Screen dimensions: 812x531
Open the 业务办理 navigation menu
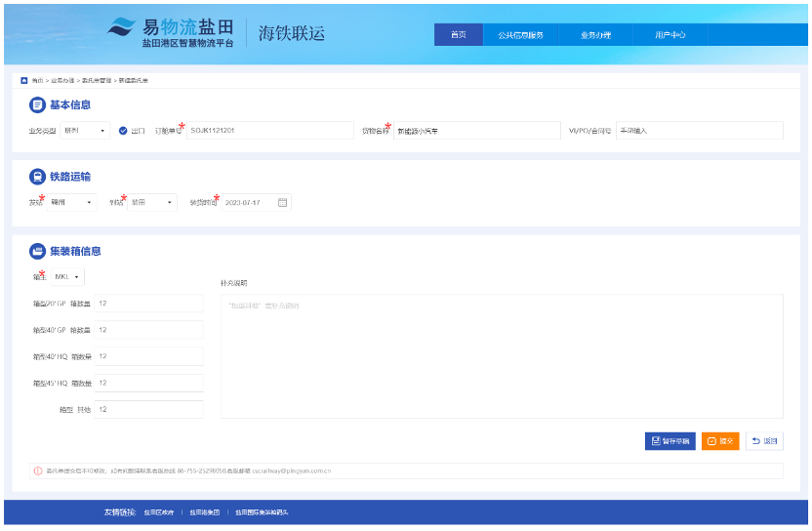[595, 35]
